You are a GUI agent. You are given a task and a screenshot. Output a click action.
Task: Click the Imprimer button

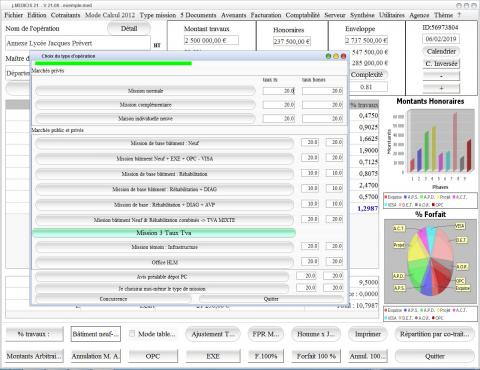(368, 334)
